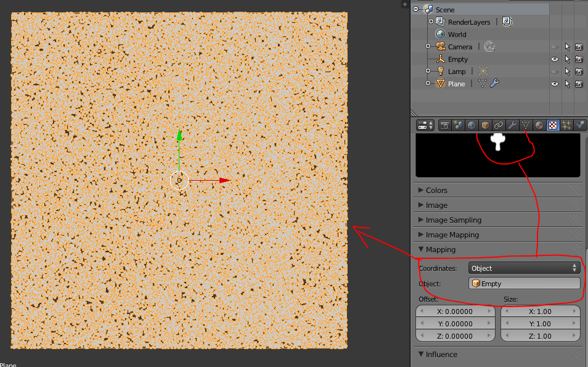Click the Plane mesh data triangle icon

pos(483,83)
